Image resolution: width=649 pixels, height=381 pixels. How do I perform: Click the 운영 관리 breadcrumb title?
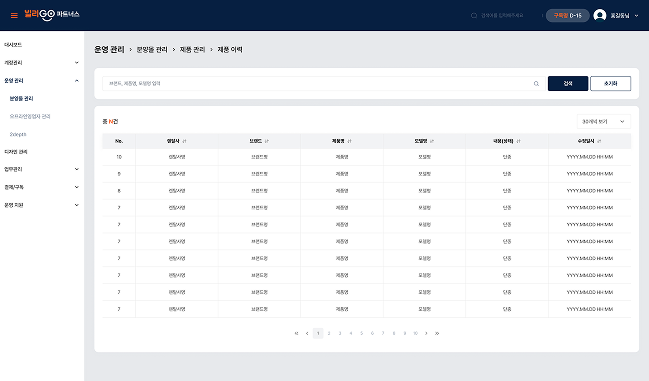(x=109, y=49)
